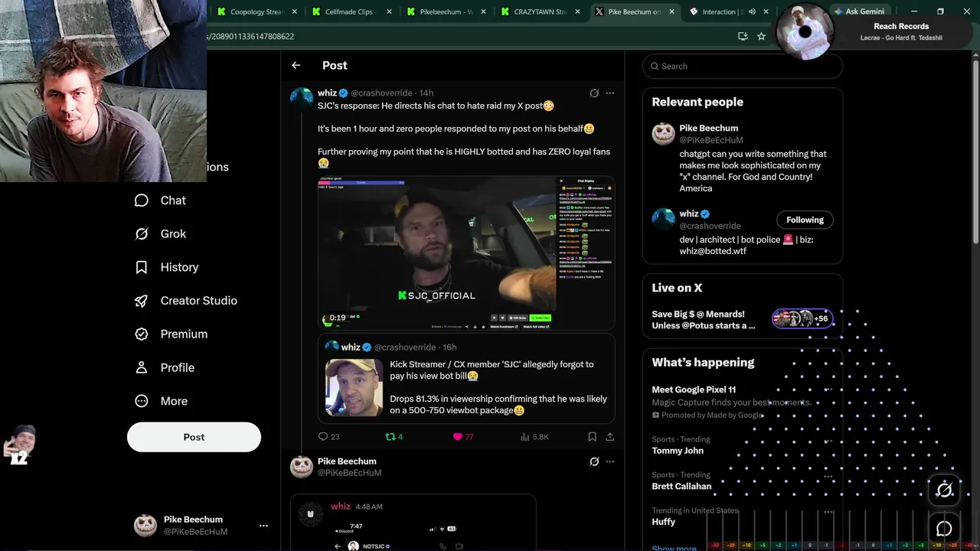Click whiz's avatar on the main post
This screenshot has width=980, height=551.
click(x=302, y=99)
